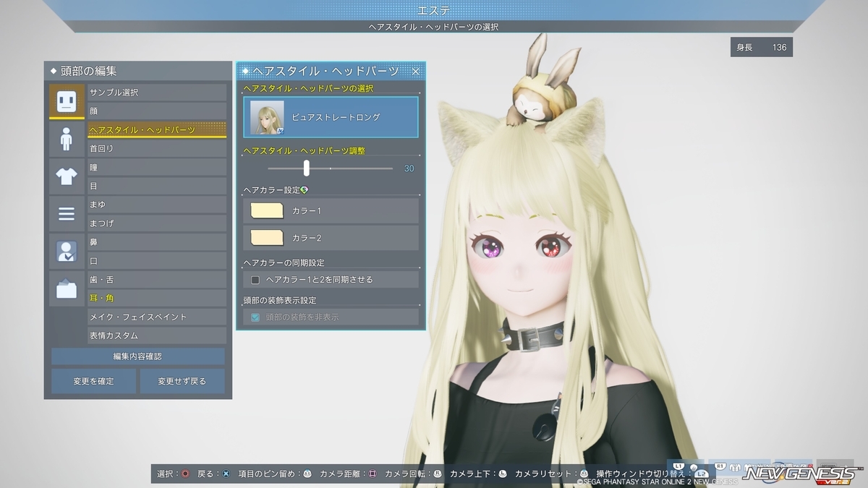Click the L3 icon beside 項目のピン留め
Screen dimensions: 868x488
pyautogui.click(x=307, y=474)
